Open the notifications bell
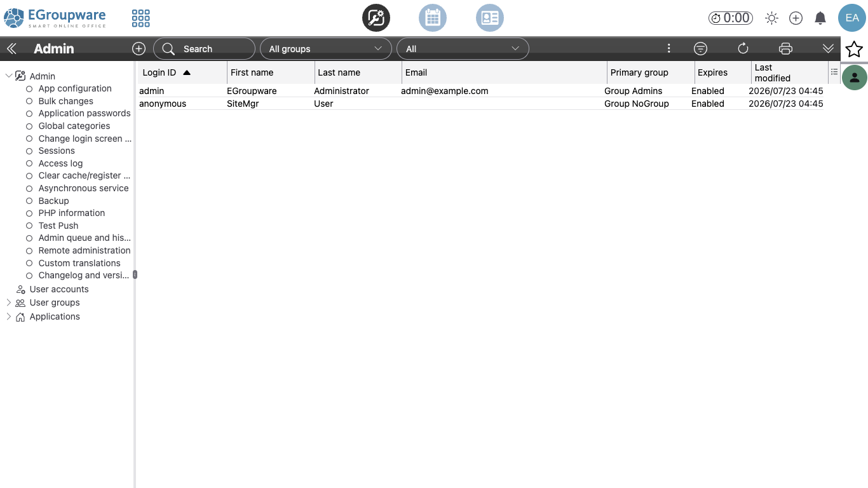Screen dimensions: 868x488 click(820, 18)
